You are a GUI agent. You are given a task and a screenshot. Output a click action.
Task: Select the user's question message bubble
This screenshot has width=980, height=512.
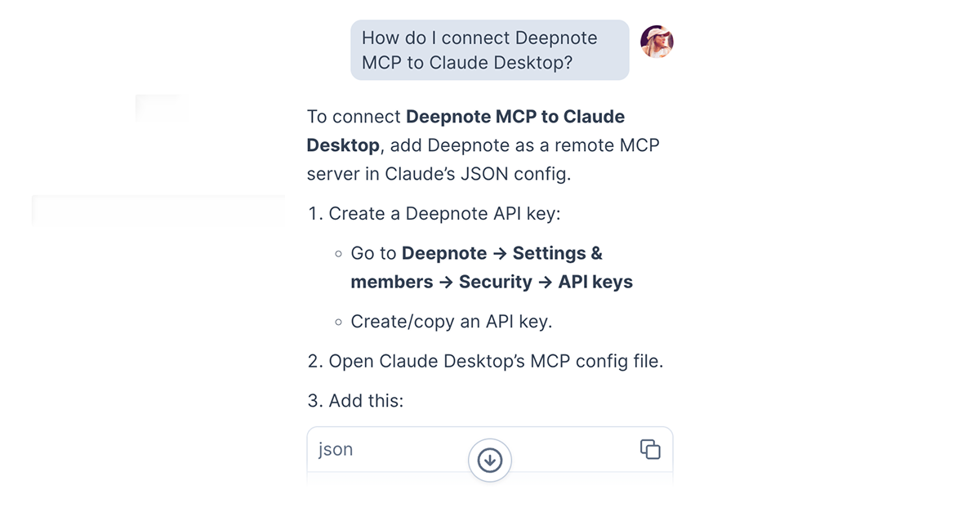coord(490,50)
